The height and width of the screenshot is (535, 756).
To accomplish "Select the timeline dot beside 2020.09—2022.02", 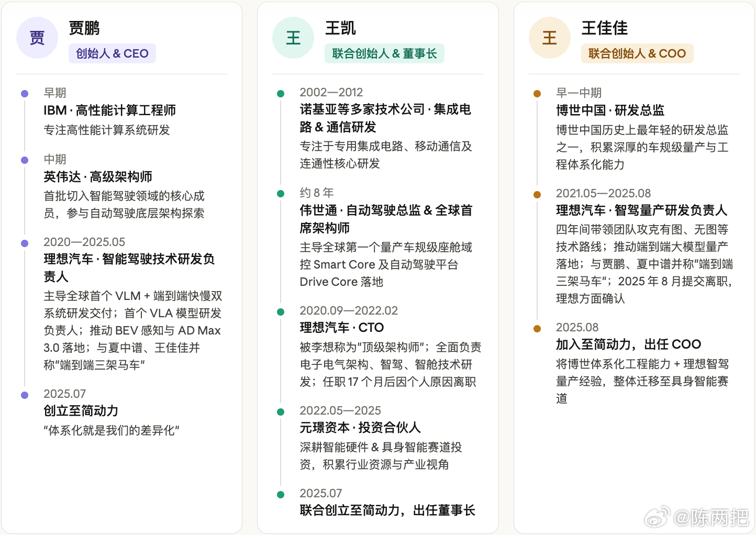I will [x=281, y=311].
